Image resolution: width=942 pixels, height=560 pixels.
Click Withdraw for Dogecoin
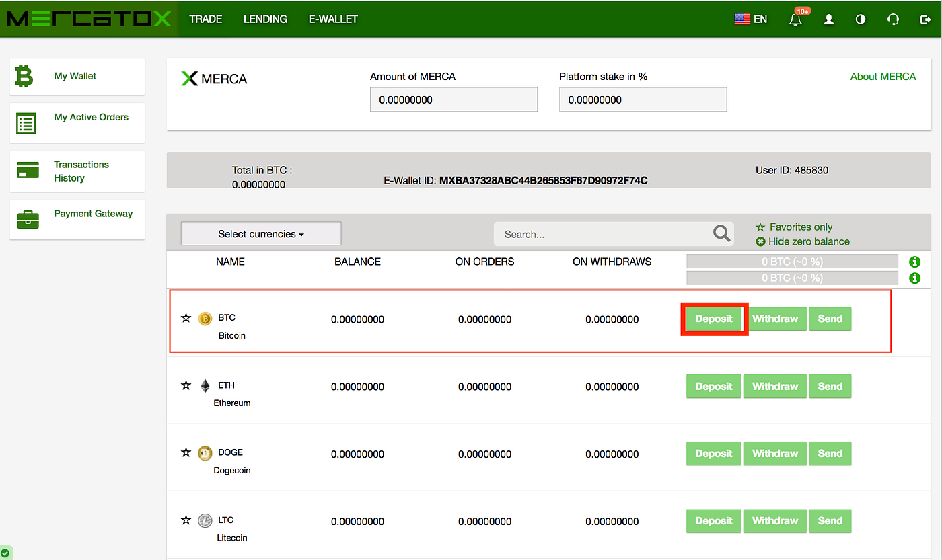pyautogui.click(x=775, y=454)
